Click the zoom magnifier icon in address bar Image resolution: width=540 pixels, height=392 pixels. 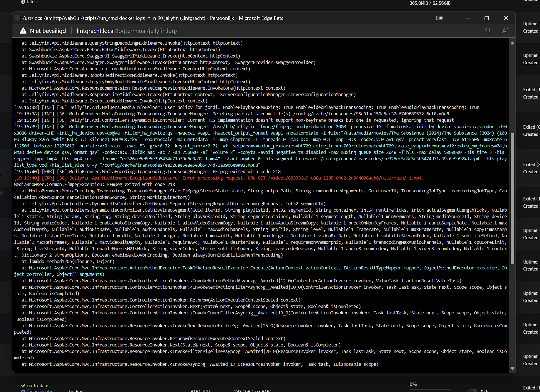[x=488, y=31]
